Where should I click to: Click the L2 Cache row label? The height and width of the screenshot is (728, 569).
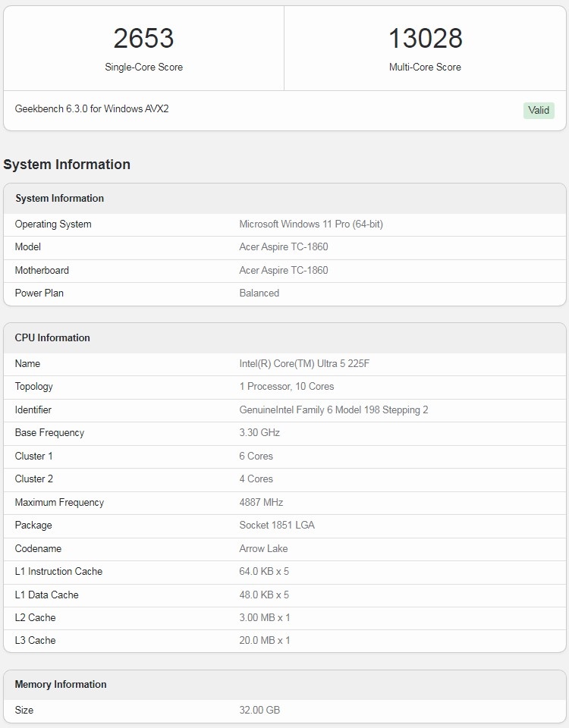[36, 617]
